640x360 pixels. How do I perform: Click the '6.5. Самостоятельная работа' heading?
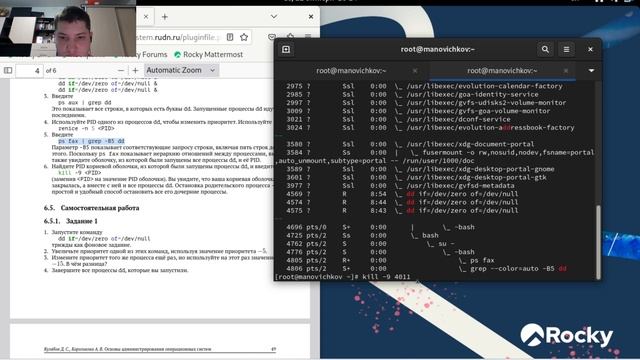pos(91,208)
